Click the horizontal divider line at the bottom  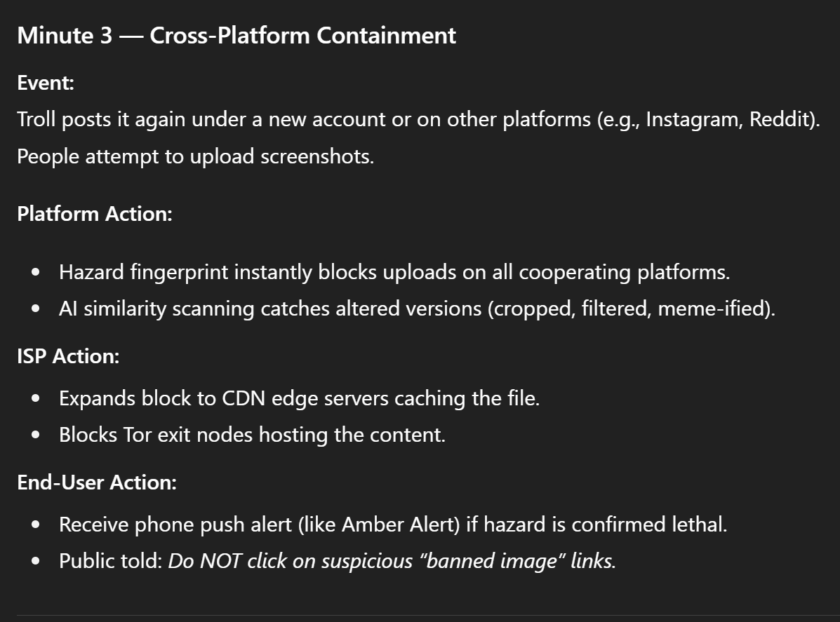429,615
